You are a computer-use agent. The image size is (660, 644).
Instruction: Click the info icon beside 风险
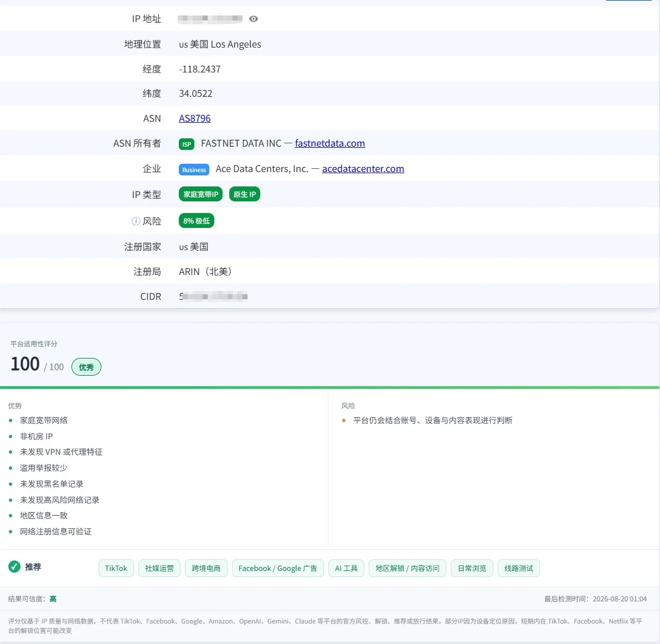(x=136, y=221)
